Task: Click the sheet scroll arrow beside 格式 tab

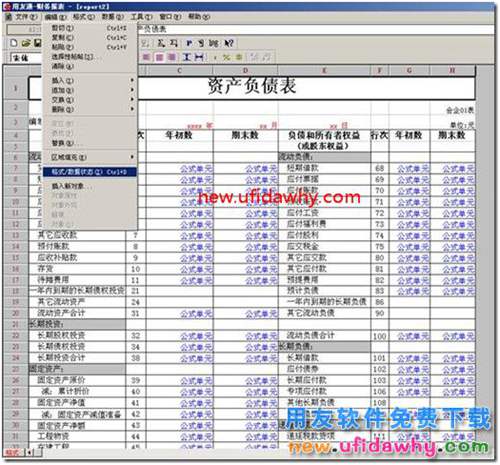Action: (30, 452)
